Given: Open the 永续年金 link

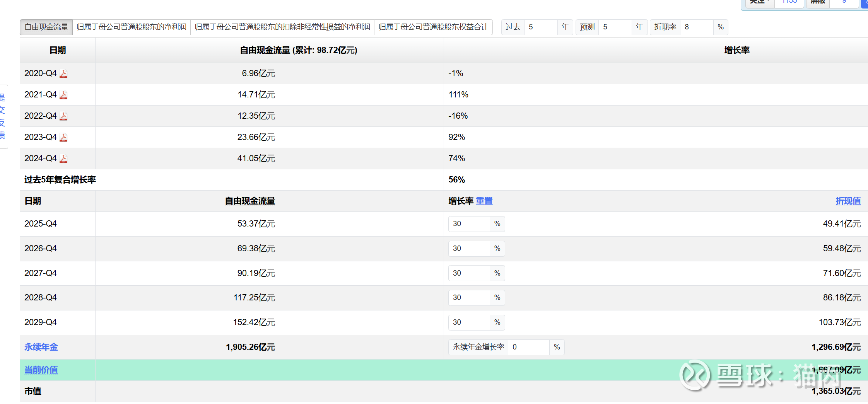Looking at the screenshot, I should 41,347.
